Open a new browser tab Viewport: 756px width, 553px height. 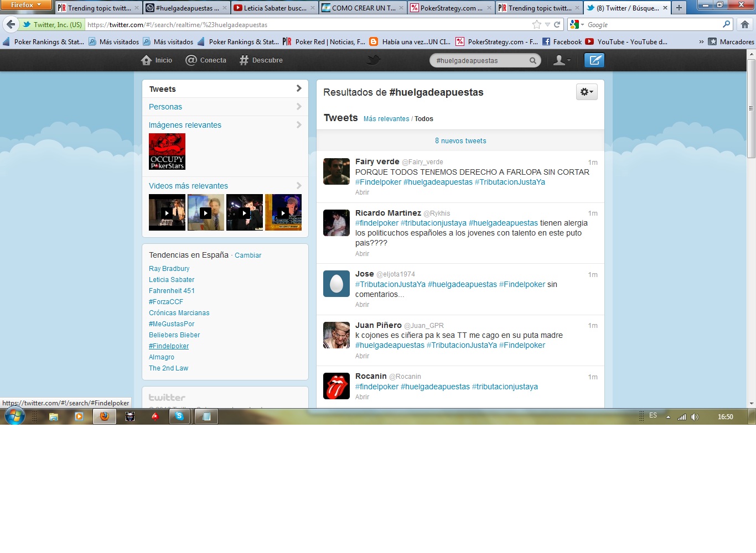pos(679,8)
